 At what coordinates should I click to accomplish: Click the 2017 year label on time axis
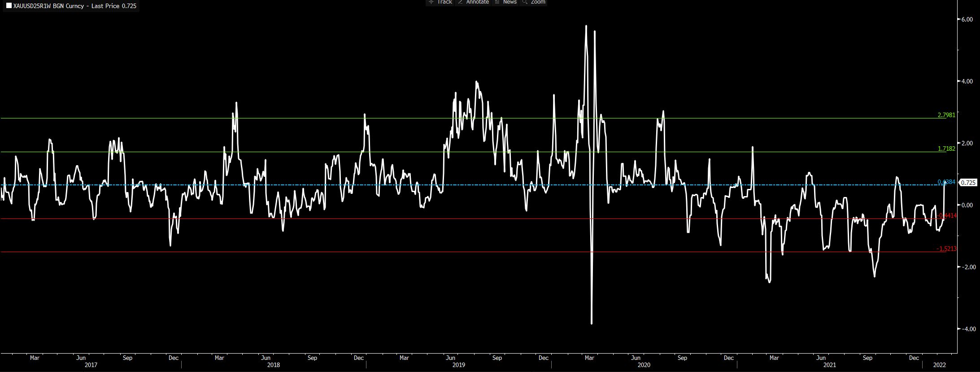pos(91,365)
